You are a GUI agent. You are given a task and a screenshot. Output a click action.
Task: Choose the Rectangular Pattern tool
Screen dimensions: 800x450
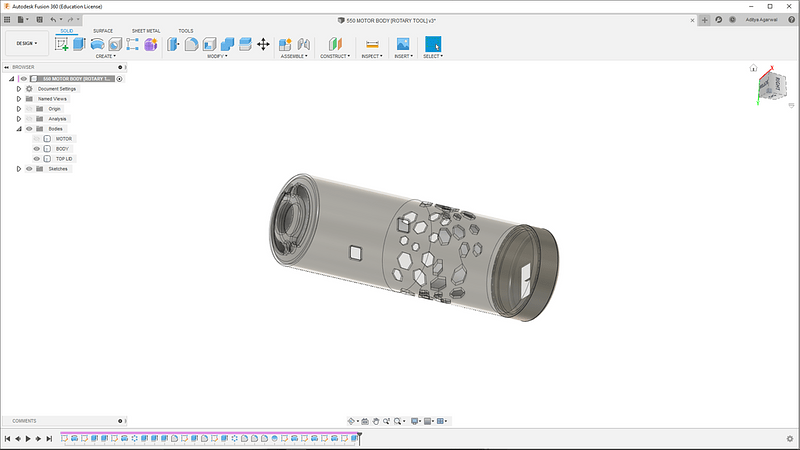point(133,44)
